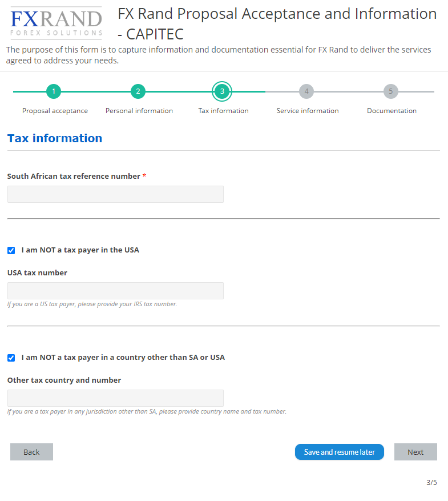448x501 pixels.
Task: Focus the Other tax country and number field
Action: tap(115, 398)
